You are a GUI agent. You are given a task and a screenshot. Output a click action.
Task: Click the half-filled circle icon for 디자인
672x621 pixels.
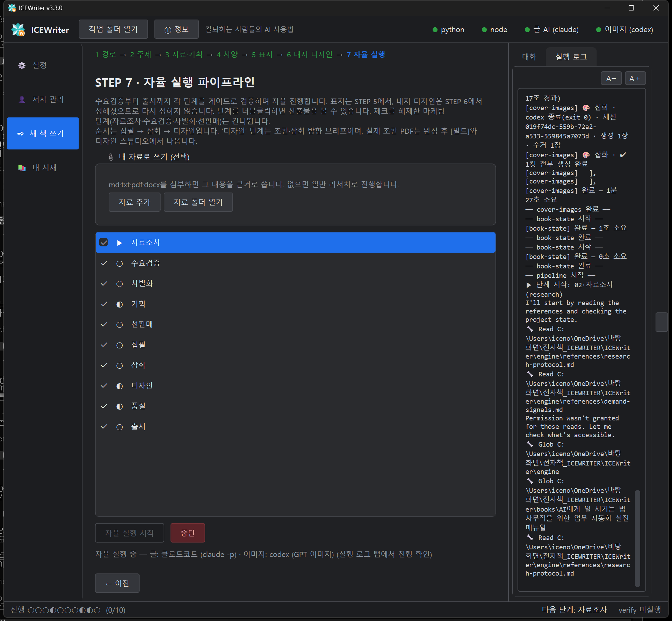pyautogui.click(x=120, y=386)
